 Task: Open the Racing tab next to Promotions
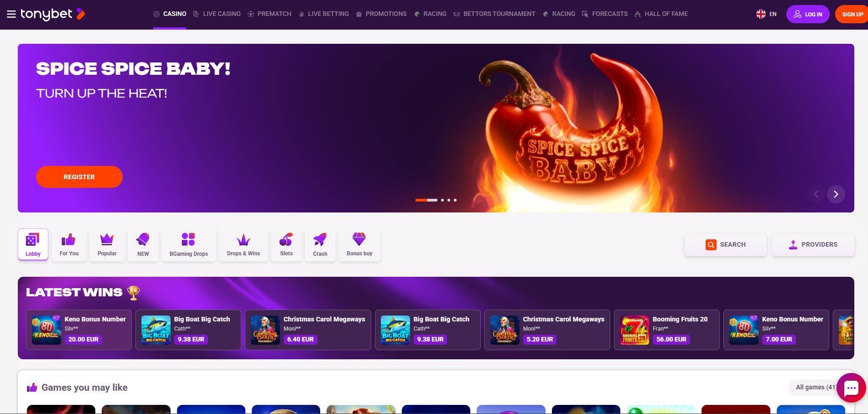430,14
